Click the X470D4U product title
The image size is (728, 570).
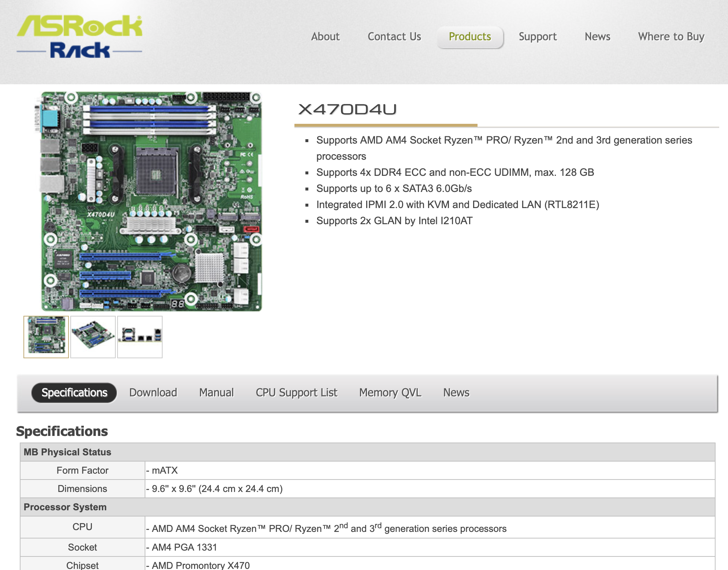[x=347, y=109]
